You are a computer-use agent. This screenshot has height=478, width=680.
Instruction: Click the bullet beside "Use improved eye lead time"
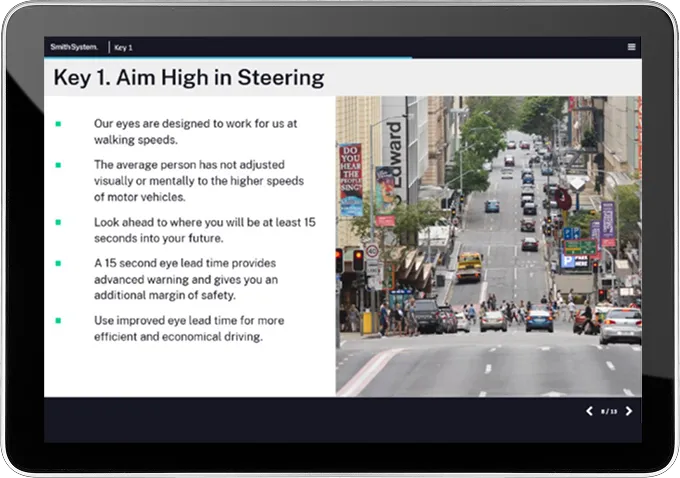(58, 320)
